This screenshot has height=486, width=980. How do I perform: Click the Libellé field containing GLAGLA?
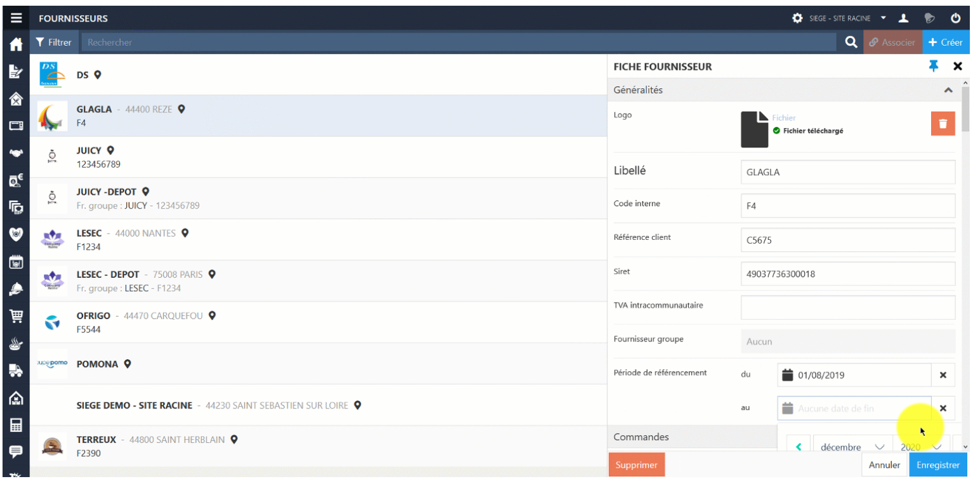click(848, 172)
